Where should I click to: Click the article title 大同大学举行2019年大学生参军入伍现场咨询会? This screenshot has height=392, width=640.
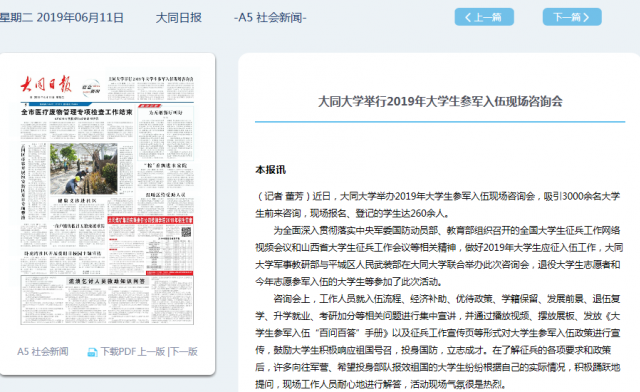click(440, 101)
